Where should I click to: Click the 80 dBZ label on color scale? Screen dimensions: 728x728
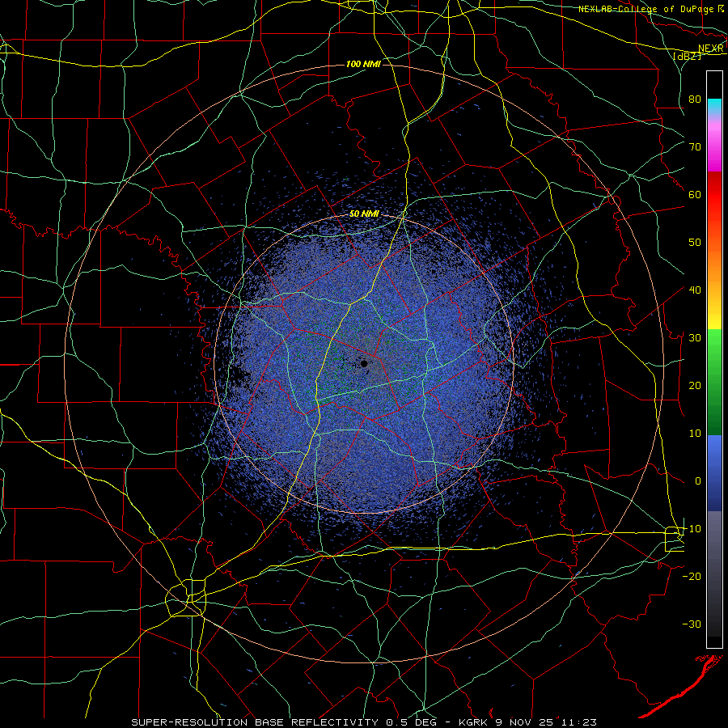pos(695,99)
